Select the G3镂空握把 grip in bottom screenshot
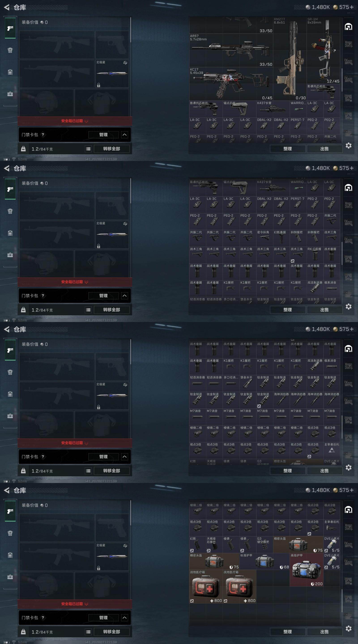Image resolution: width=358 pixels, height=644 pixels. [264, 544]
